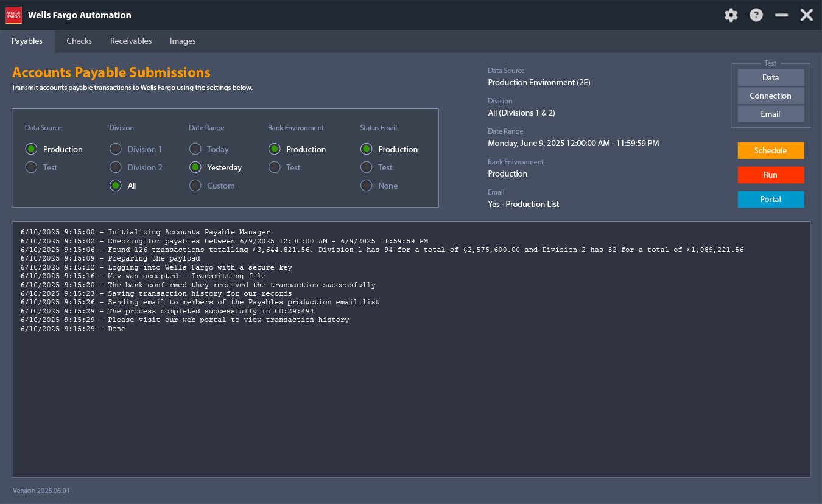822x504 pixels.
Task: Click the Wells Fargo logo icon
Action: (14, 15)
